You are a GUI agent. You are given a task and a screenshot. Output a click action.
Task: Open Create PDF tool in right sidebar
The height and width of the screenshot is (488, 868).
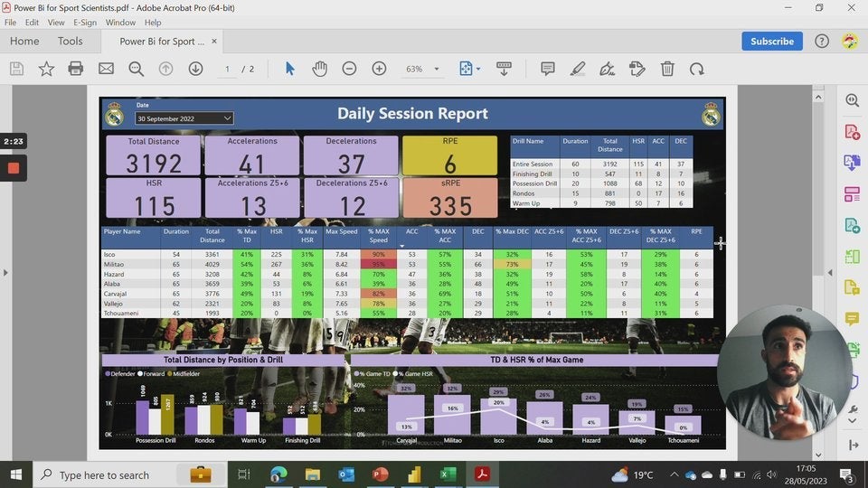[x=852, y=132]
